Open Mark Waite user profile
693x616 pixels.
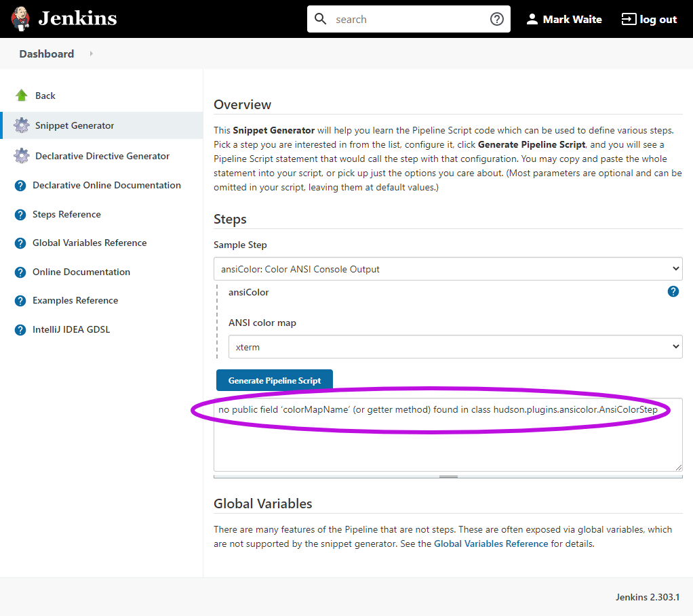[x=572, y=20]
